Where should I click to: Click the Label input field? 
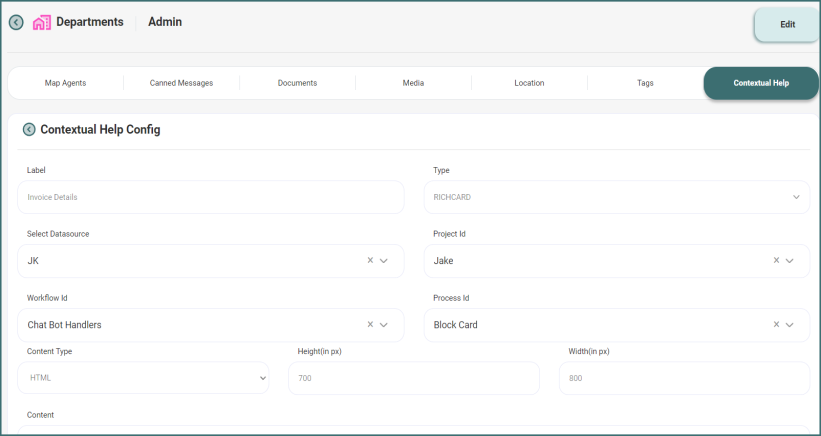pyautogui.click(x=210, y=197)
